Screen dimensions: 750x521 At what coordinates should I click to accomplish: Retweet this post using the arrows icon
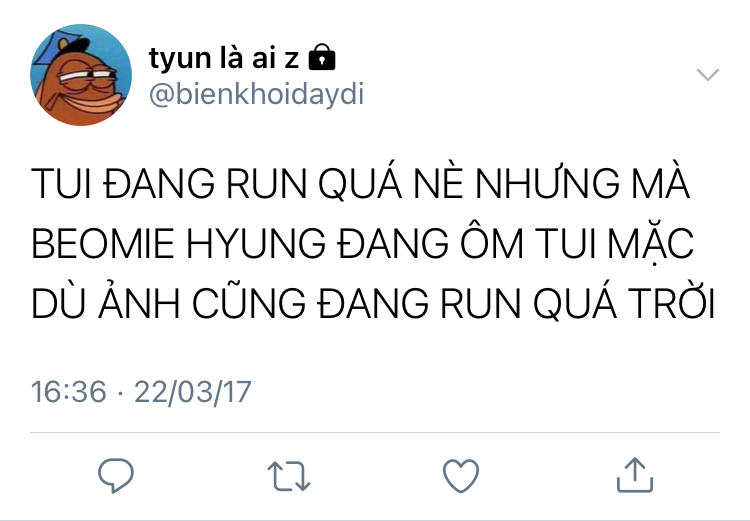(x=289, y=476)
